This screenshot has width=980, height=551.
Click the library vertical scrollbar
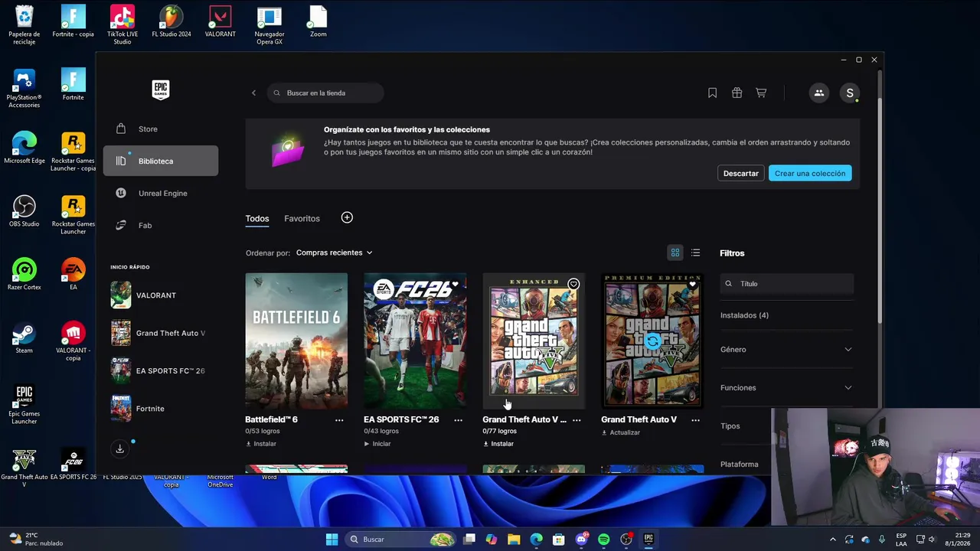(879, 210)
